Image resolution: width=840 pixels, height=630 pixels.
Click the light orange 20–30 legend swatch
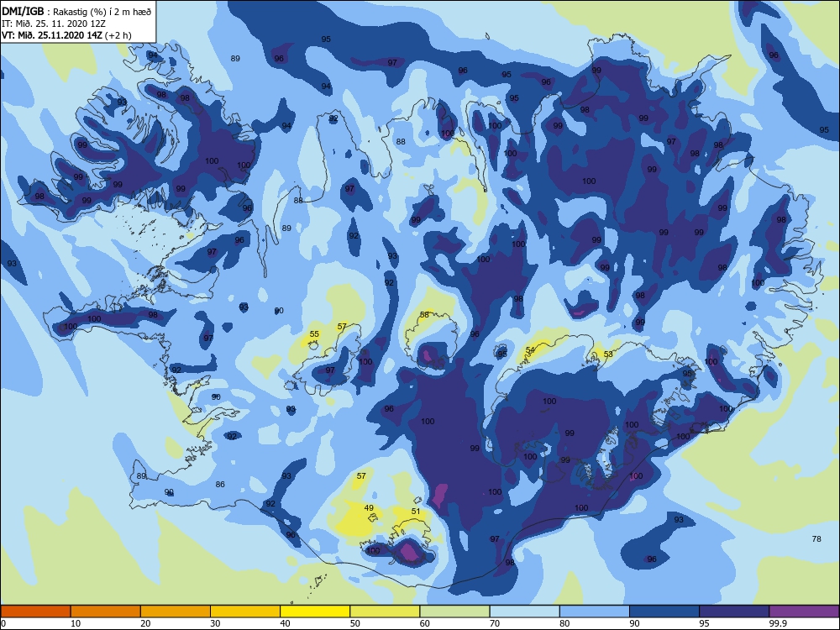click(176, 612)
